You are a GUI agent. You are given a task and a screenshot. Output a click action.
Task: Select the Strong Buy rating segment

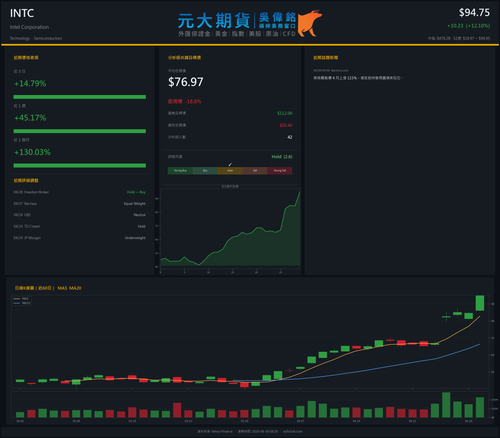point(180,171)
